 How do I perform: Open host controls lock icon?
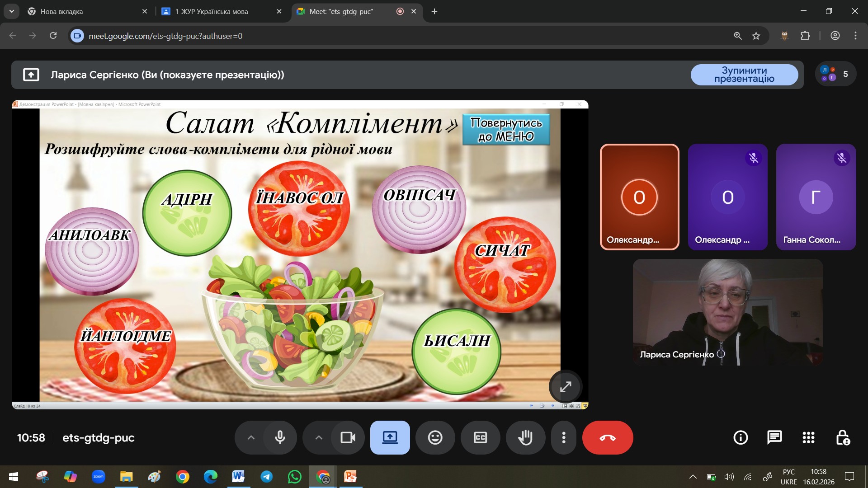pos(843,437)
